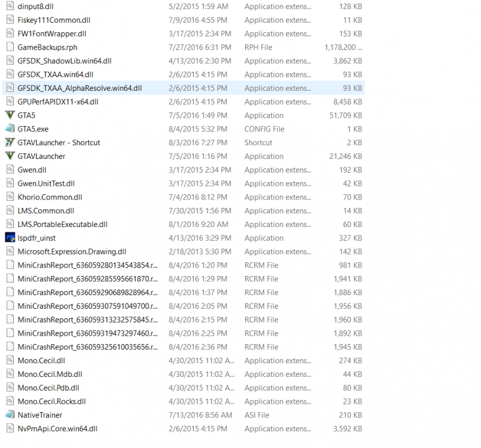Select the LMS.PortableExecutable.dll file

pos(63,224)
